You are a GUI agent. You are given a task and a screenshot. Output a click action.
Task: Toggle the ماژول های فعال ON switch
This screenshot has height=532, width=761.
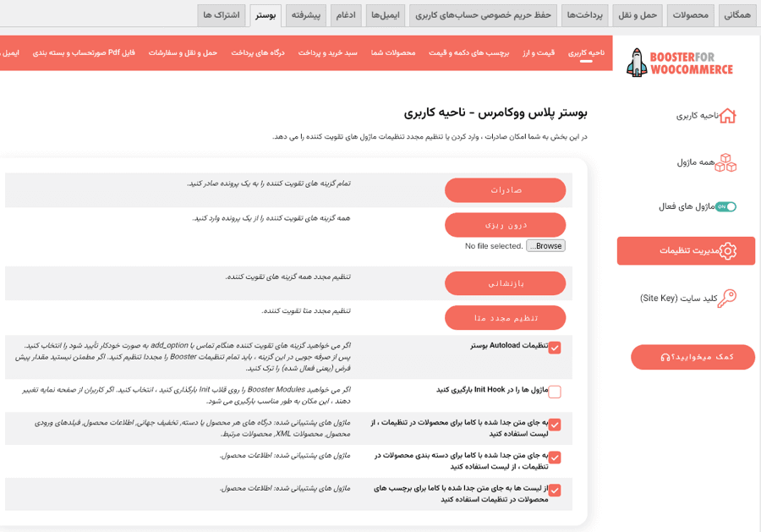coord(725,206)
